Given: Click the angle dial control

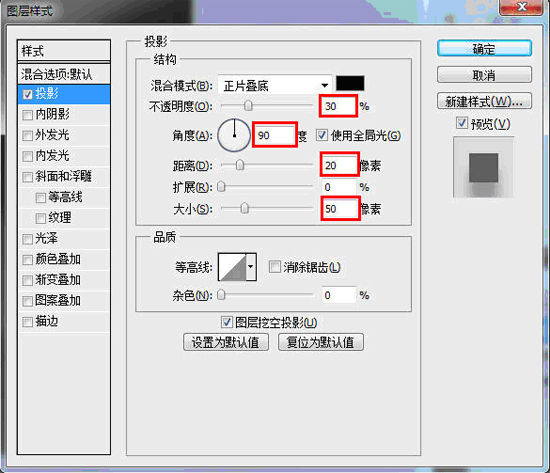Looking at the screenshot, I should pos(234,135).
